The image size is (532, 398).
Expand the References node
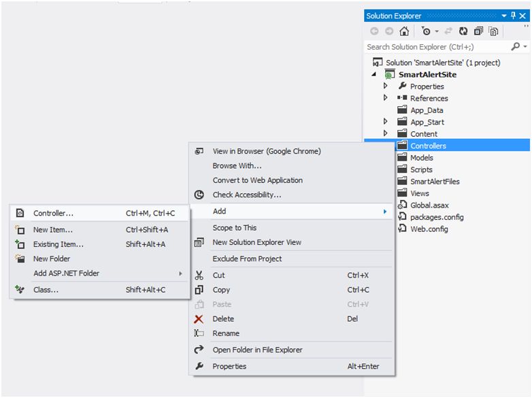(x=386, y=98)
